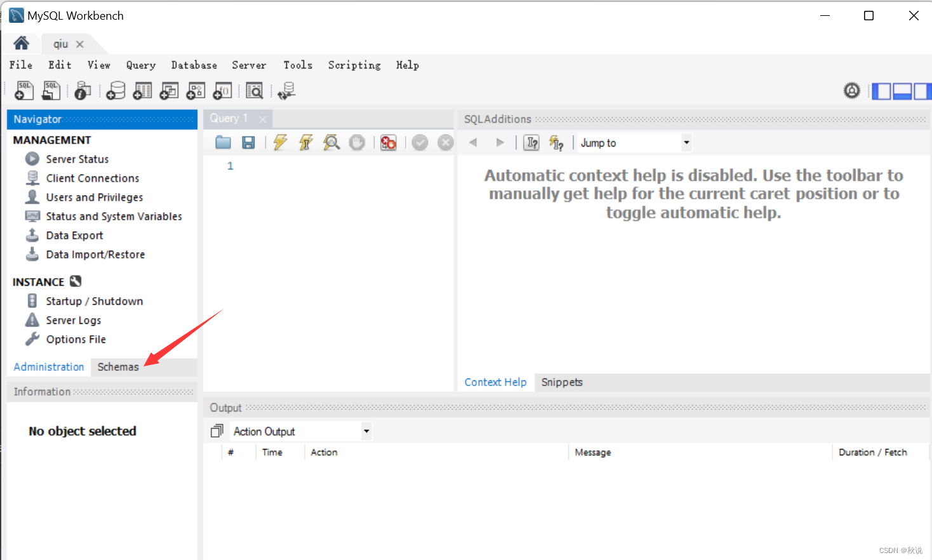The image size is (932, 560).
Task: Create a new view icon
Action: 169,91
